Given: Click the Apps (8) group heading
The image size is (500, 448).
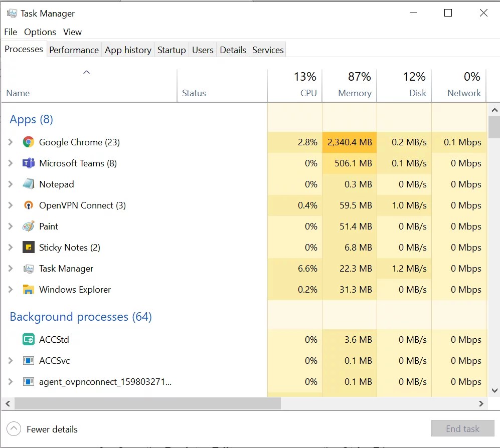Looking at the screenshot, I should coord(31,119).
